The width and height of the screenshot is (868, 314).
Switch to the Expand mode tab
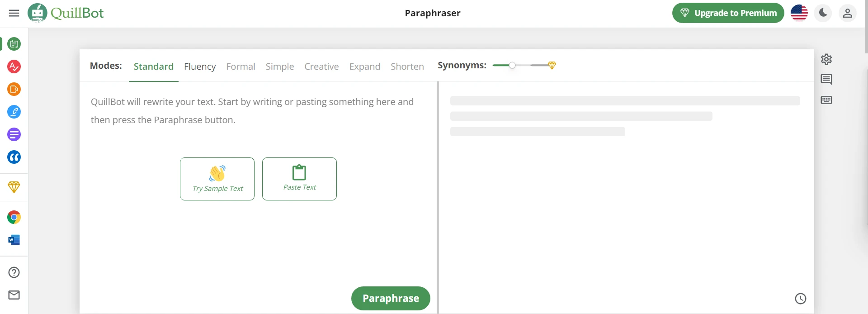[x=364, y=67]
